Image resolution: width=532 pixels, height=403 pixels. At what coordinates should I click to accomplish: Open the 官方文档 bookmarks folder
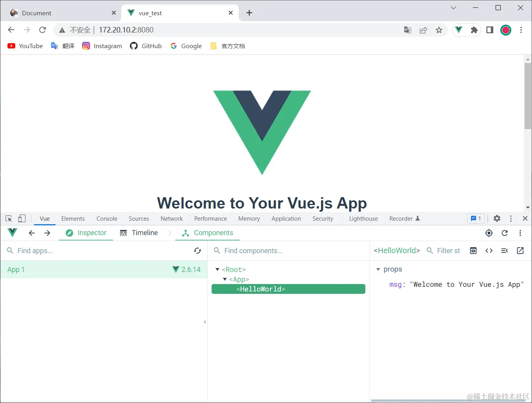point(228,46)
